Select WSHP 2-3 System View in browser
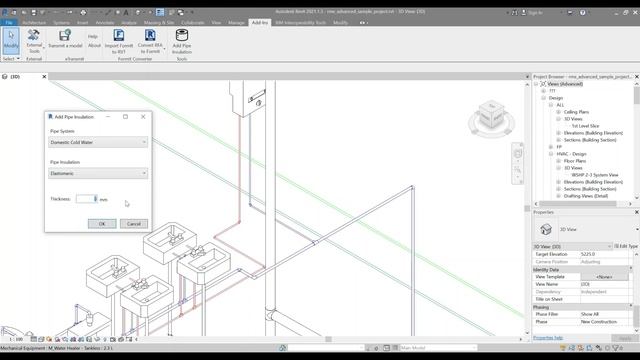 595,175
